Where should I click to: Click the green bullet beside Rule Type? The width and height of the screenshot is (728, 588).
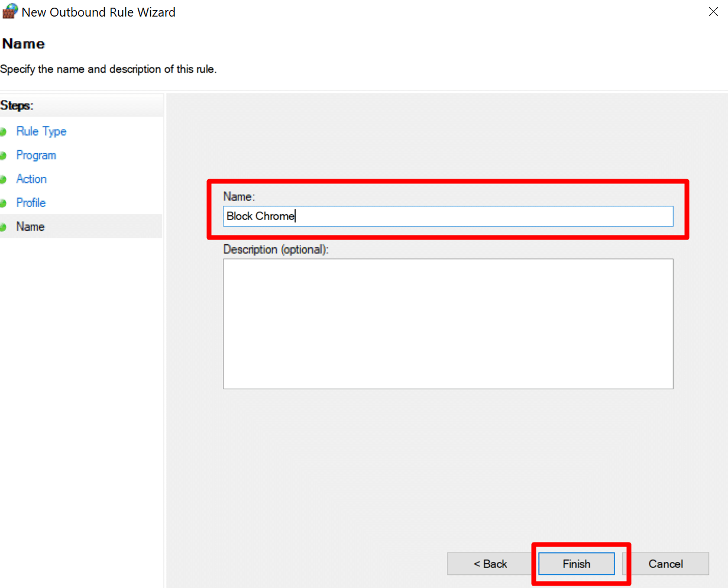[x=3, y=132]
